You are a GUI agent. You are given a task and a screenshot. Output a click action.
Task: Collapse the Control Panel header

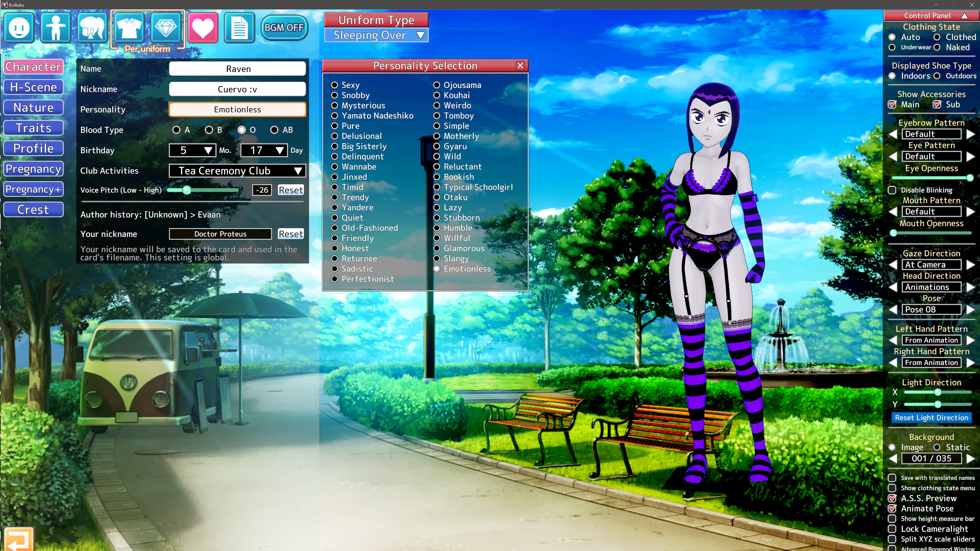pyautogui.click(x=931, y=16)
